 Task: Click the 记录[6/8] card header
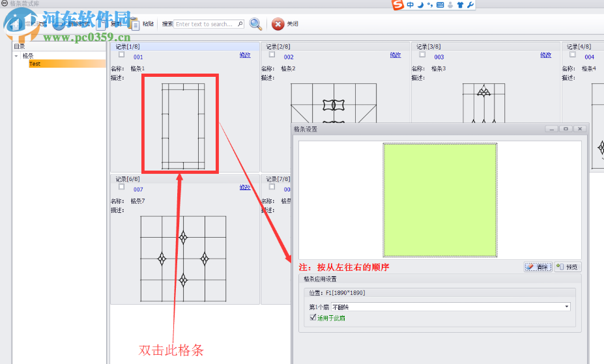pos(185,179)
